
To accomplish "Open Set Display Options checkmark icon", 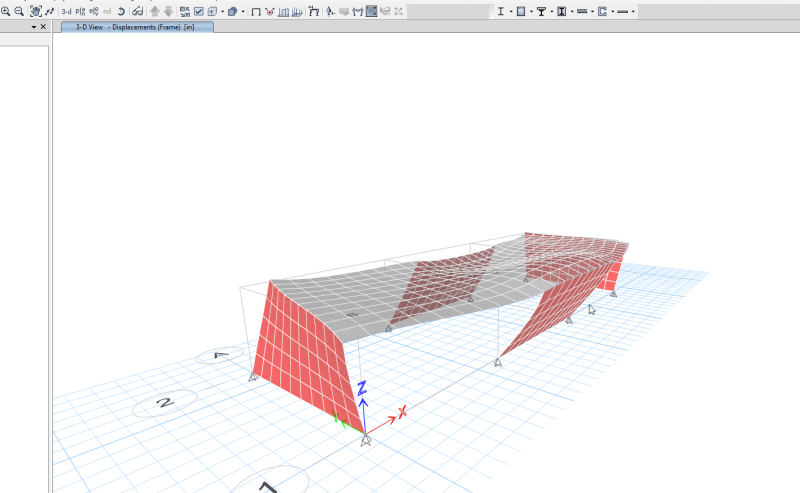I will 199,11.
